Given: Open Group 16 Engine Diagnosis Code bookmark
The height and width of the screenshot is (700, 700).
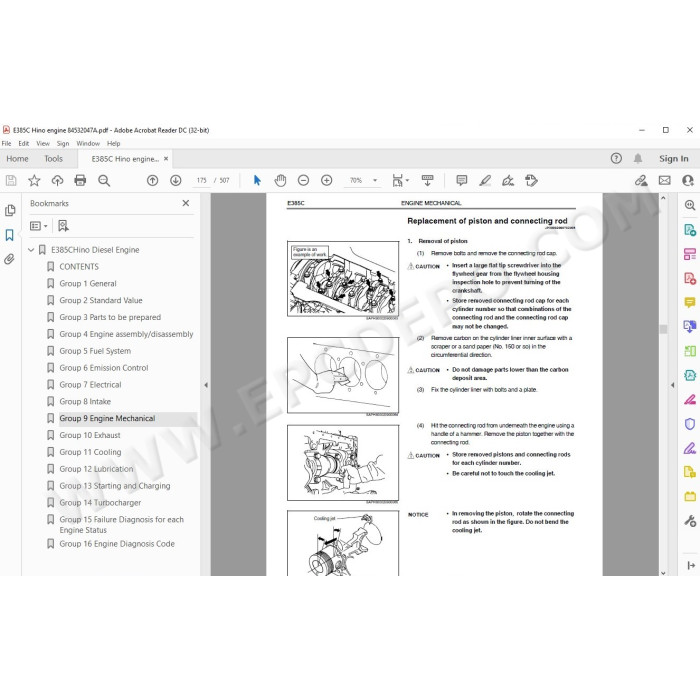Looking at the screenshot, I should [x=117, y=544].
